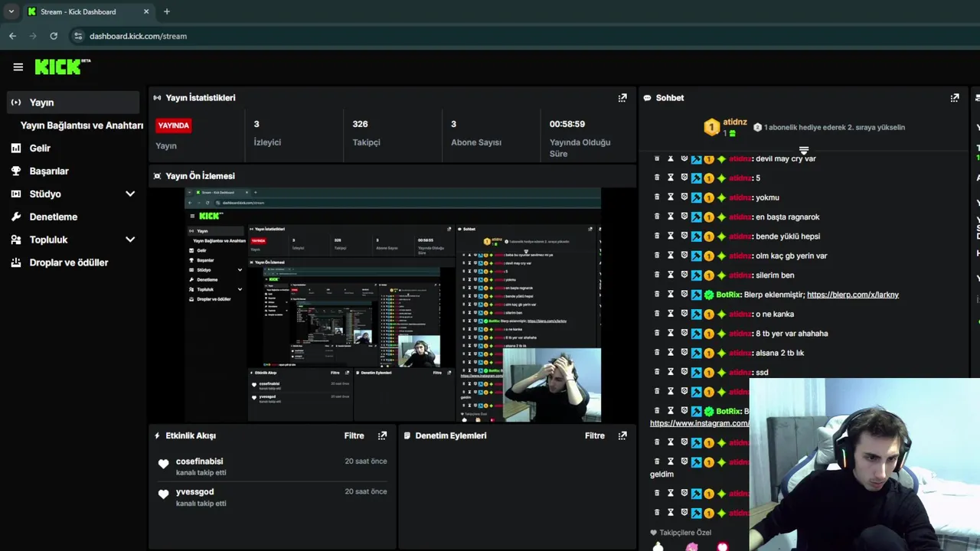
Task: Click ban shield on BotRix Blerp message
Action: 684,294
